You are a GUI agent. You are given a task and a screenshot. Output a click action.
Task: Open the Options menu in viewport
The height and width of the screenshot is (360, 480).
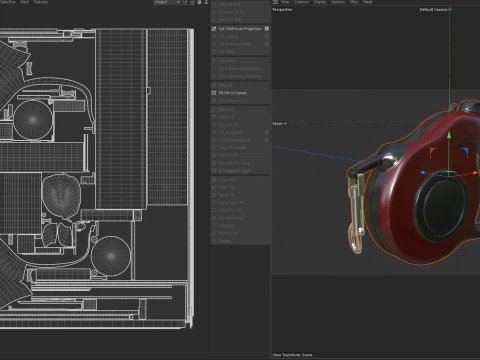338,2
